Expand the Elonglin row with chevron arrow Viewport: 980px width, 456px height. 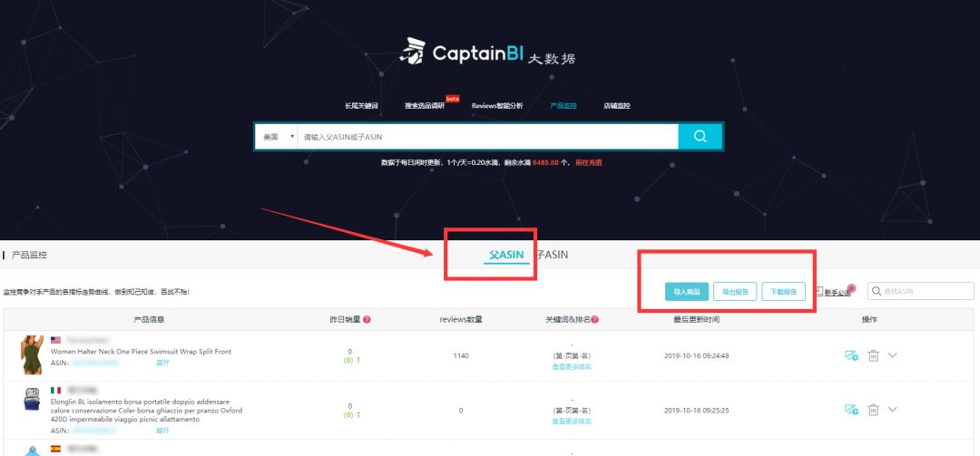click(893, 410)
